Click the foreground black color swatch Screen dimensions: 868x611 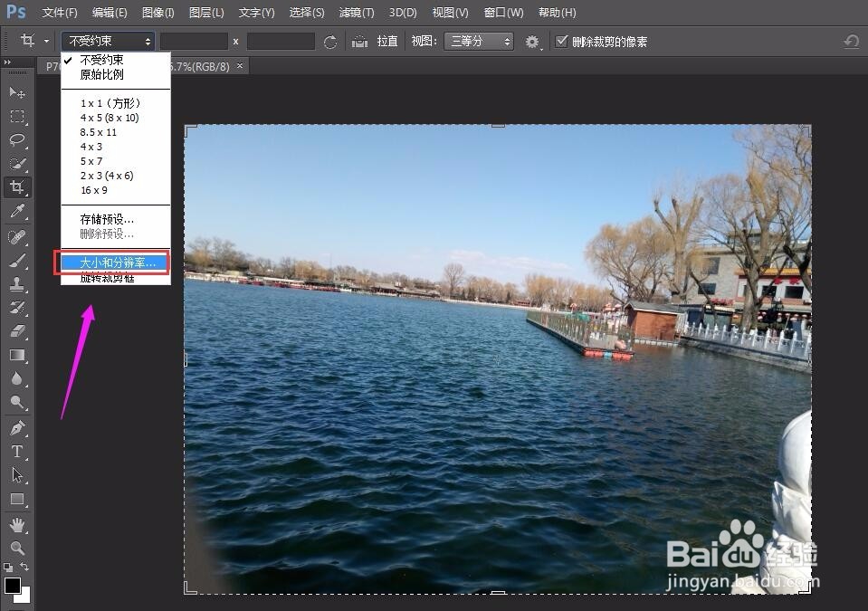12,585
